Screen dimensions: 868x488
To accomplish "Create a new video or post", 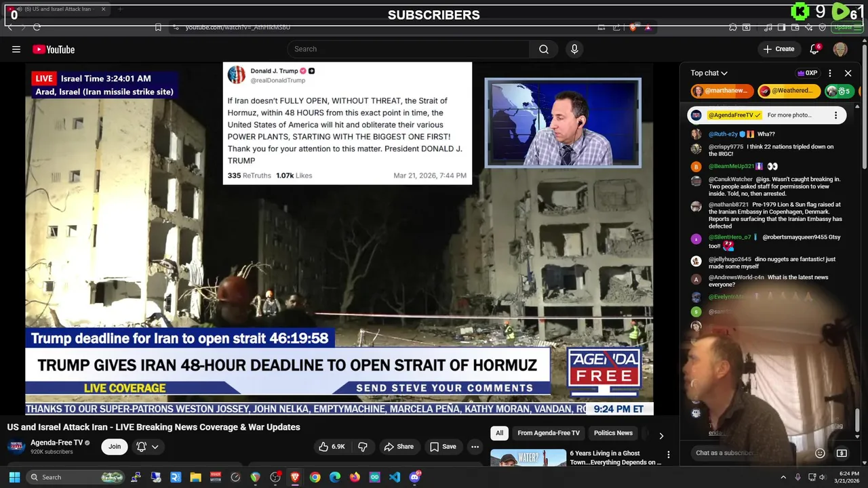I will pos(778,49).
